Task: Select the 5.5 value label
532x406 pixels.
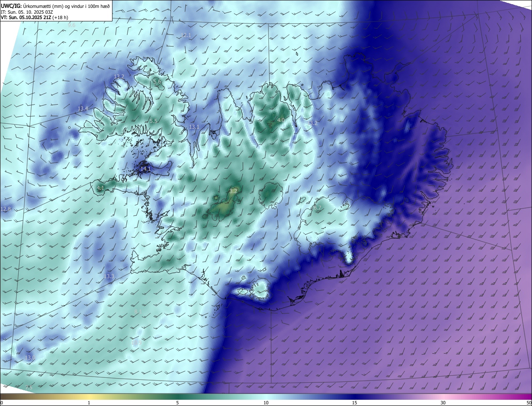Action: (153, 121)
